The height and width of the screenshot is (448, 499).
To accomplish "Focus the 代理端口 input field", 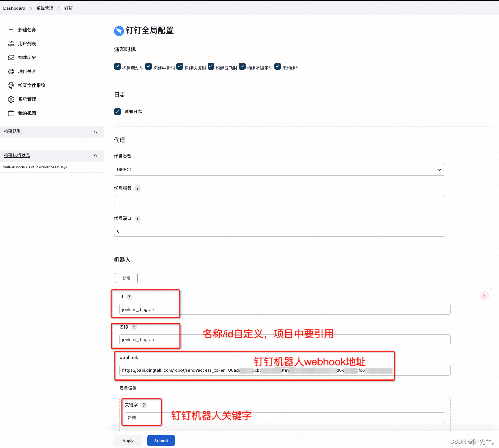I will (280, 231).
